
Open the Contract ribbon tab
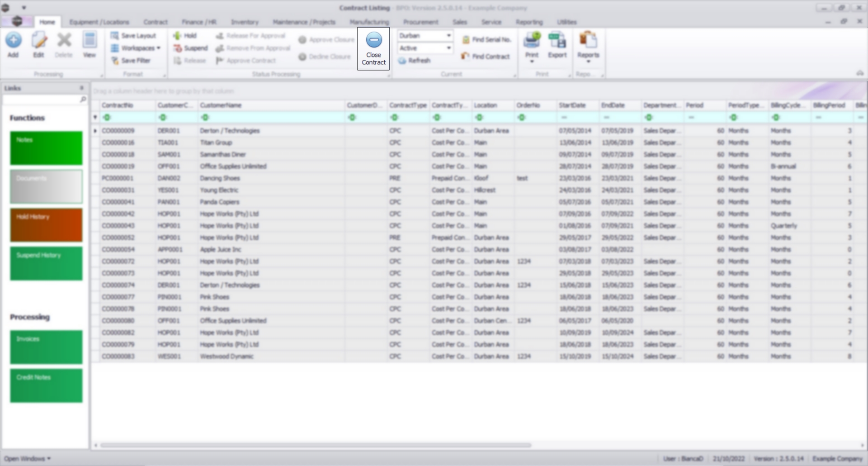point(155,22)
